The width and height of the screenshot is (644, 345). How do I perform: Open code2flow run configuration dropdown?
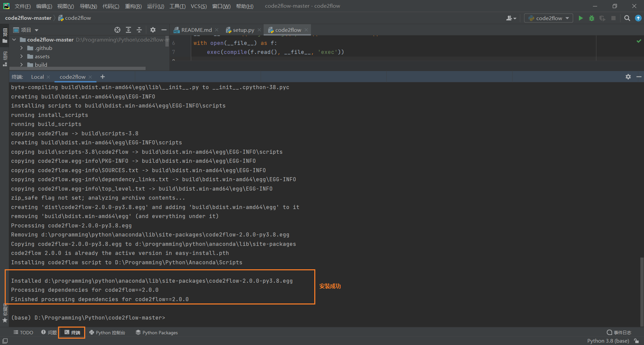click(549, 18)
